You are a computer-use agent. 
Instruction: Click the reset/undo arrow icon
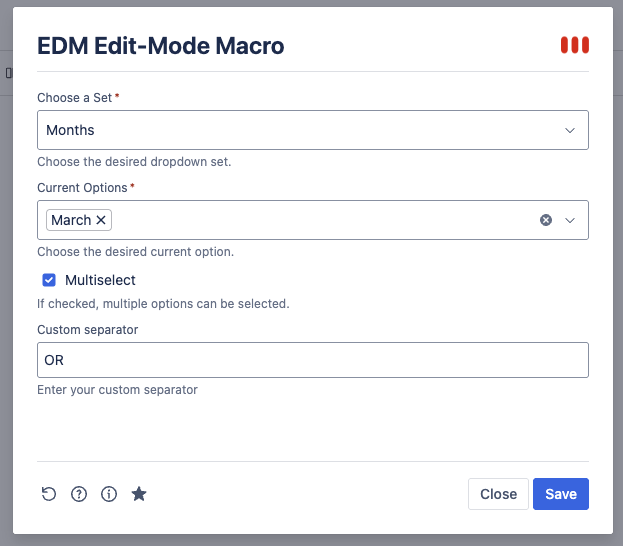[49, 494]
